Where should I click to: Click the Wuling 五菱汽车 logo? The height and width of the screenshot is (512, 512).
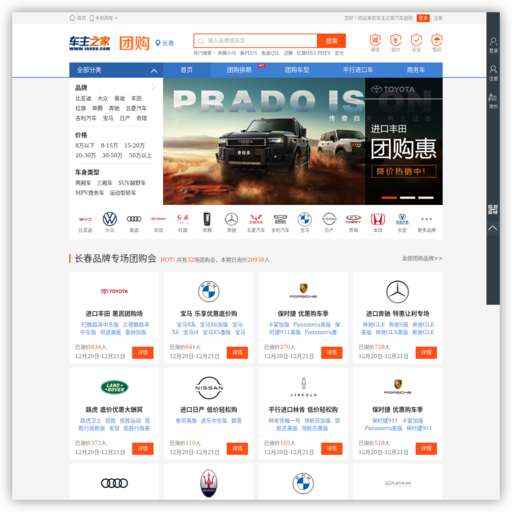256,219
